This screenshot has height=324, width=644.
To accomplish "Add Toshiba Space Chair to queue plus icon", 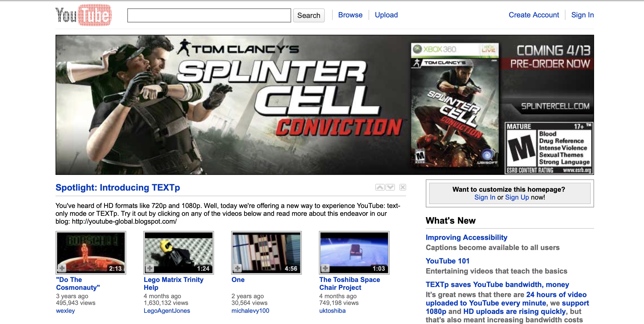I will pyautogui.click(x=325, y=268).
